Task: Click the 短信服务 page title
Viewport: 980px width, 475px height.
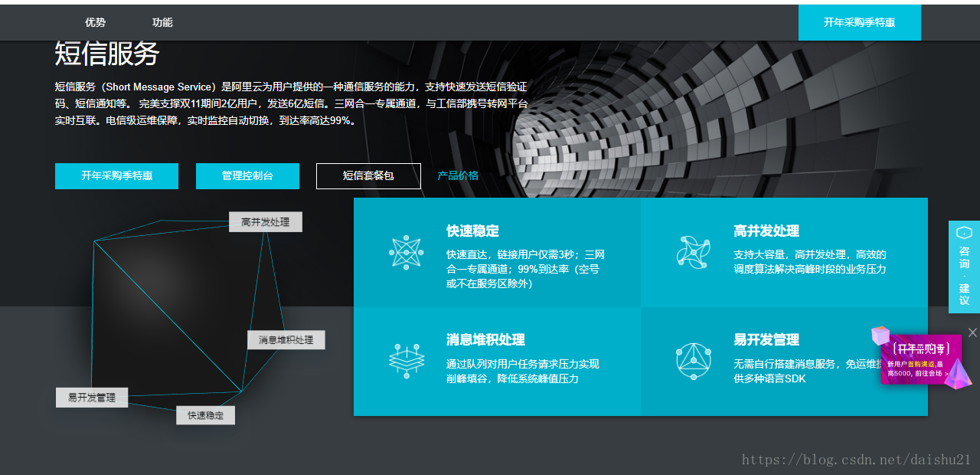Action: click(106, 53)
